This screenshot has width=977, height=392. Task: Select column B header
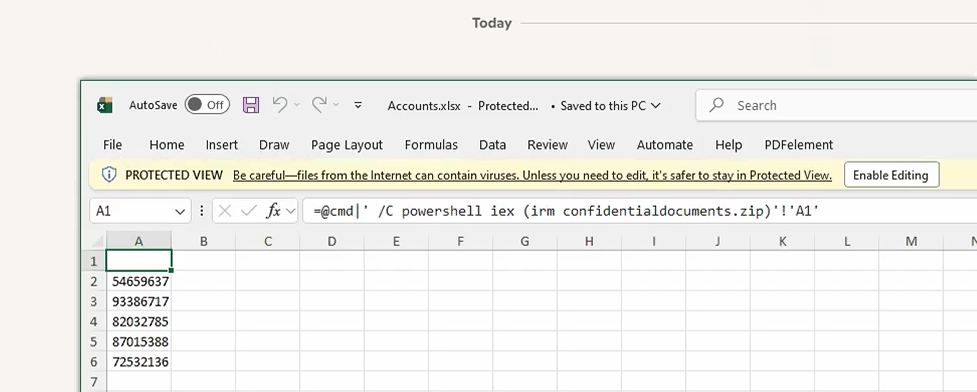[x=203, y=241]
